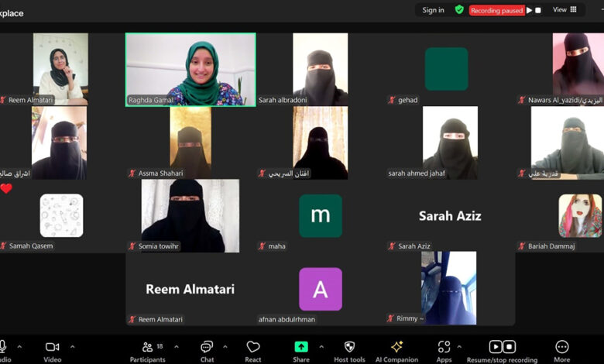604x364 pixels.
Task: Click the green encryption shield icon
Action: click(x=459, y=9)
